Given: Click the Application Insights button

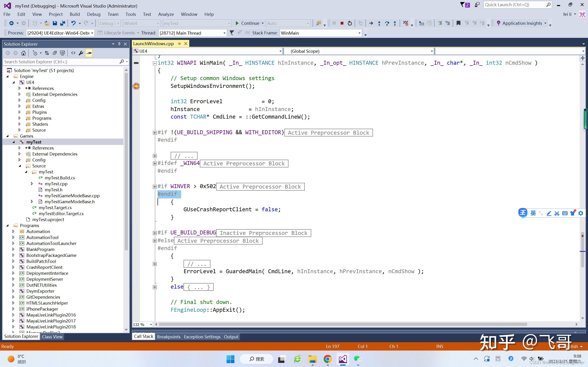Looking at the screenshot, I should (522, 23).
